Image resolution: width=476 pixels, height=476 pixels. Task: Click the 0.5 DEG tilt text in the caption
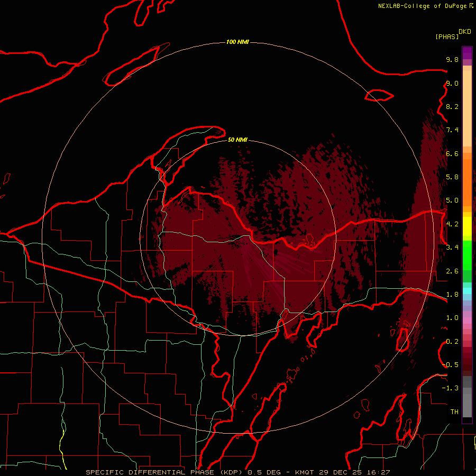(264, 472)
